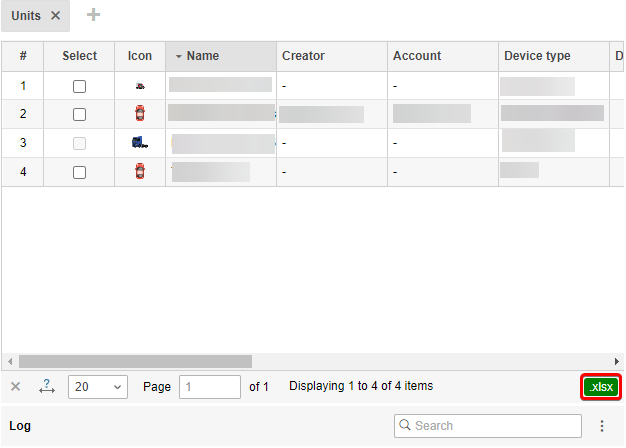This screenshot has height=448, width=626.
Task: Tick the checkbox in row 4
Action: tap(79, 172)
